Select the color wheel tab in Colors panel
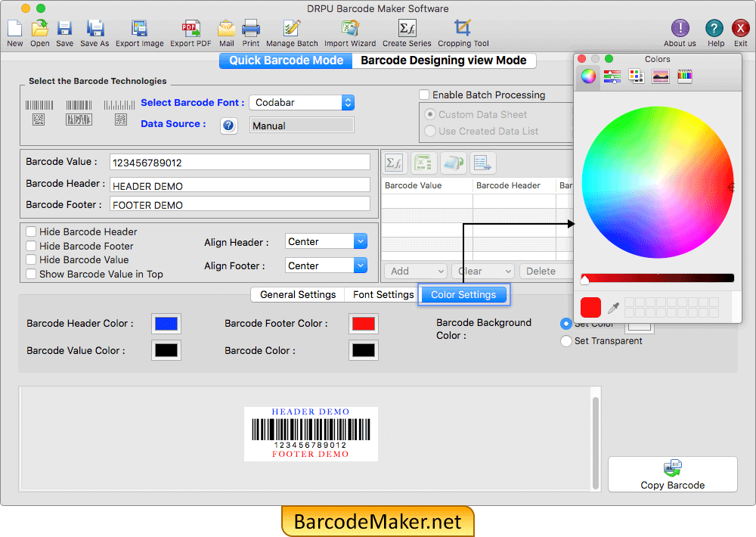The width and height of the screenshot is (756, 537). click(x=588, y=76)
